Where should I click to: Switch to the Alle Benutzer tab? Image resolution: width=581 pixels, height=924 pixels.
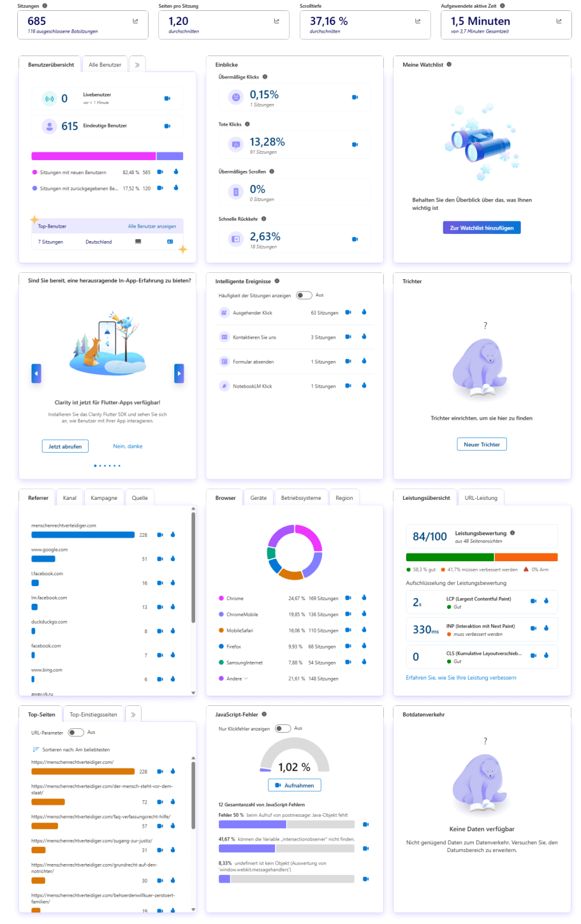coord(105,64)
